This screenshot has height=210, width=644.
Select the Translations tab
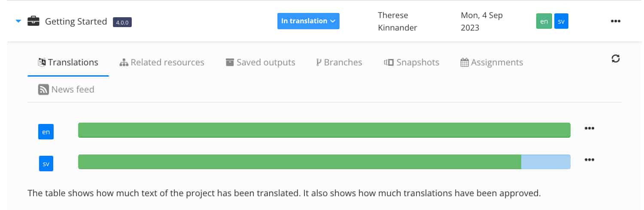tap(68, 62)
